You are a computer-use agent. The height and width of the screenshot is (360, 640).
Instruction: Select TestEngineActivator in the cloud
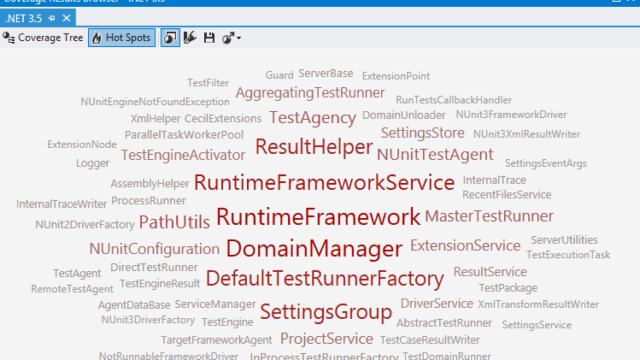point(183,155)
